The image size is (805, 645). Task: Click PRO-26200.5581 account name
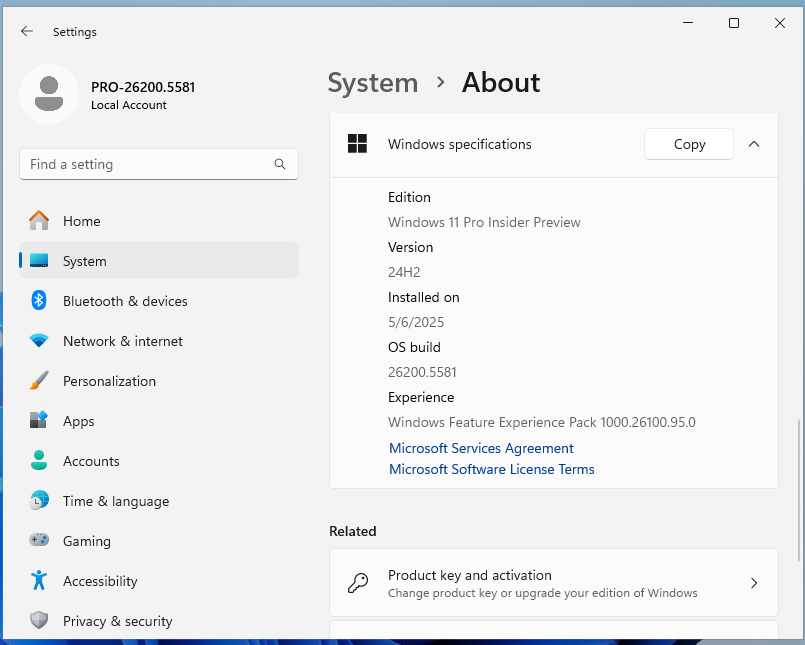click(143, 87)
